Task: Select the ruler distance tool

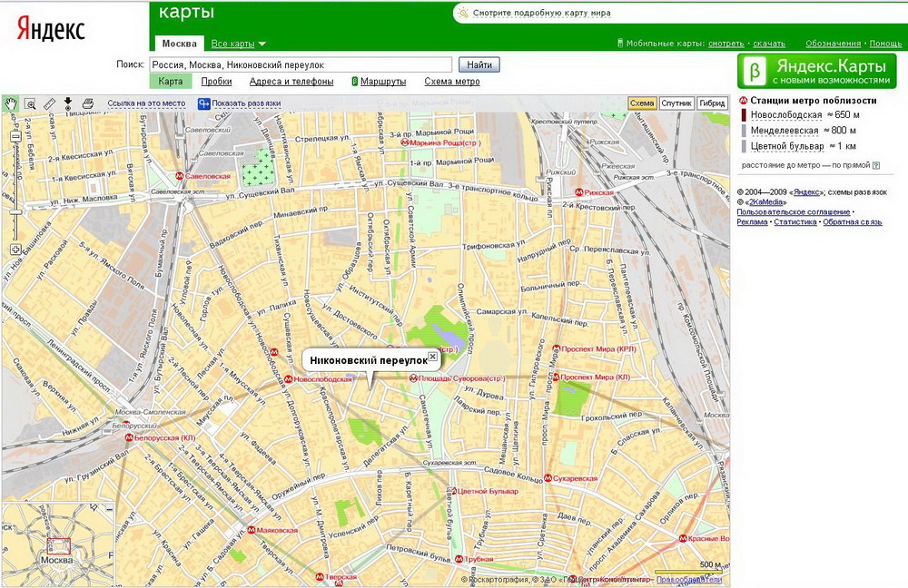Action: (x=50, y=103)
